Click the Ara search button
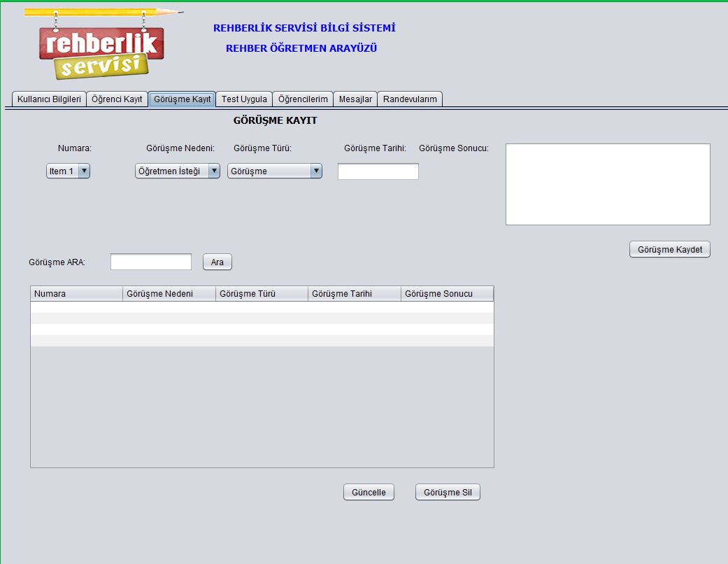 click(x=217, y=262)
